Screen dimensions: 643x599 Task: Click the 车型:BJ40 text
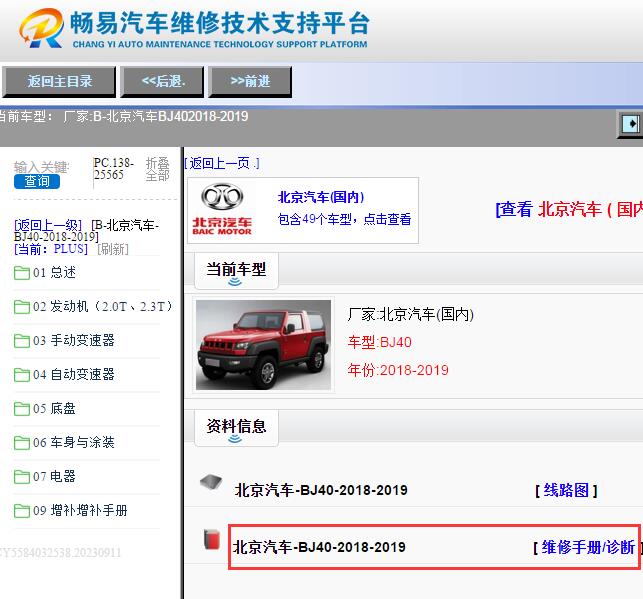click(x=379, y=342)
